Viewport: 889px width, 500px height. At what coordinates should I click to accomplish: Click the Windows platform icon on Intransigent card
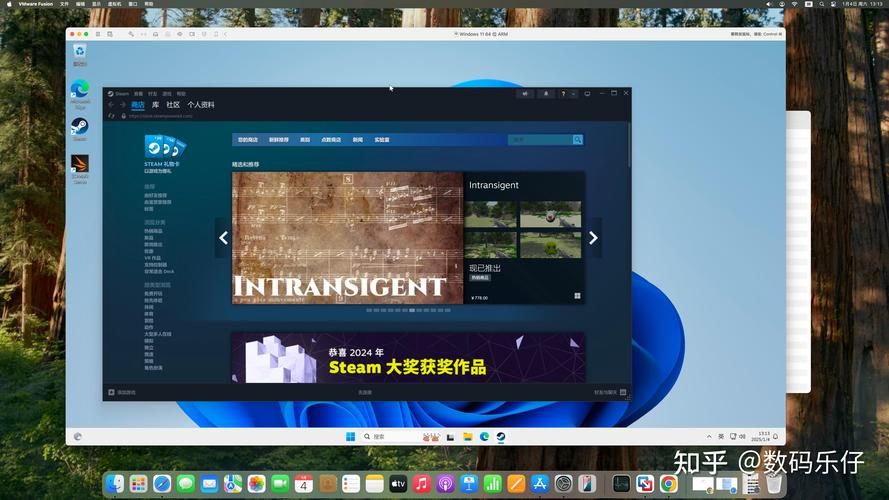point(577,296)
